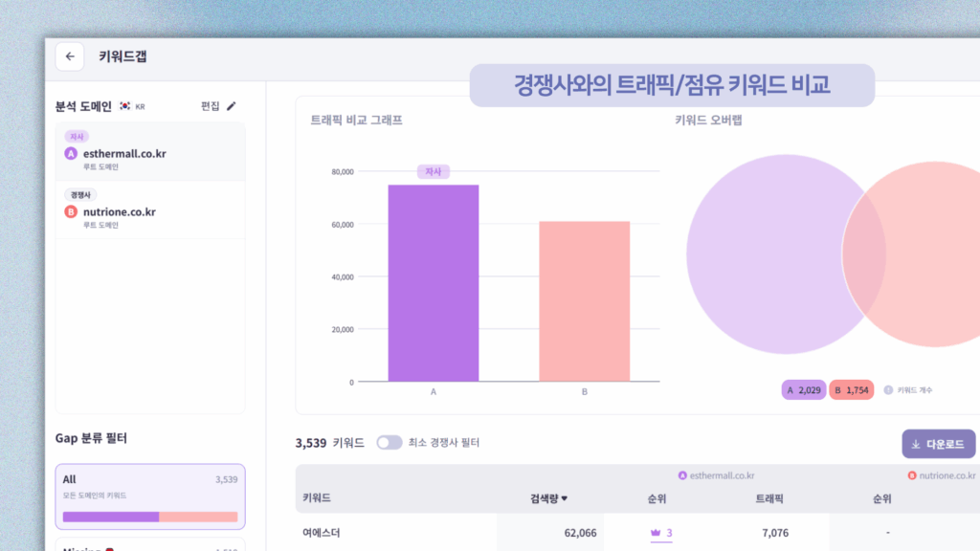Toggle the A 2,029 legend chip
This screenshot has width=980, height=551.
tap(803, 390)
